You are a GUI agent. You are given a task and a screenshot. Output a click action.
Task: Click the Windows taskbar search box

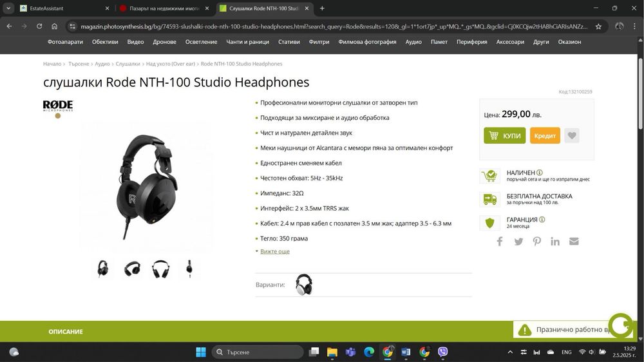(x=258, y=352)
